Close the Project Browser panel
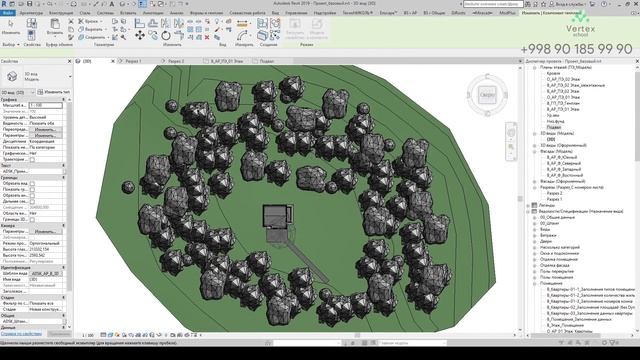 click(x=637, y=61)
